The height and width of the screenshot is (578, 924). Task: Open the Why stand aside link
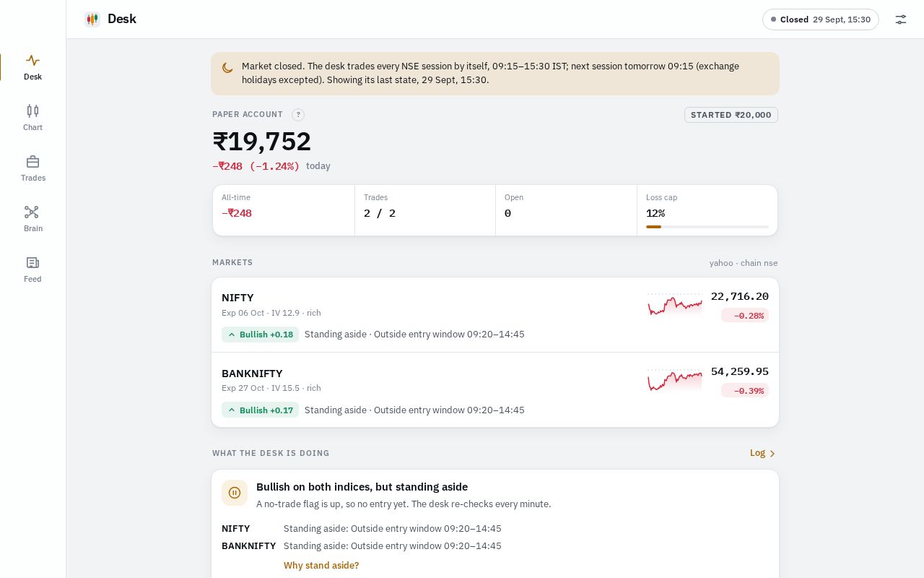(x=321, y=566)
